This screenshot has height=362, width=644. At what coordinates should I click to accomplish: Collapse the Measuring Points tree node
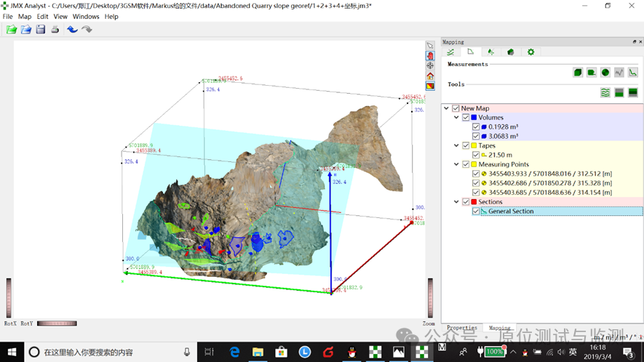click(x=456, y=164)
